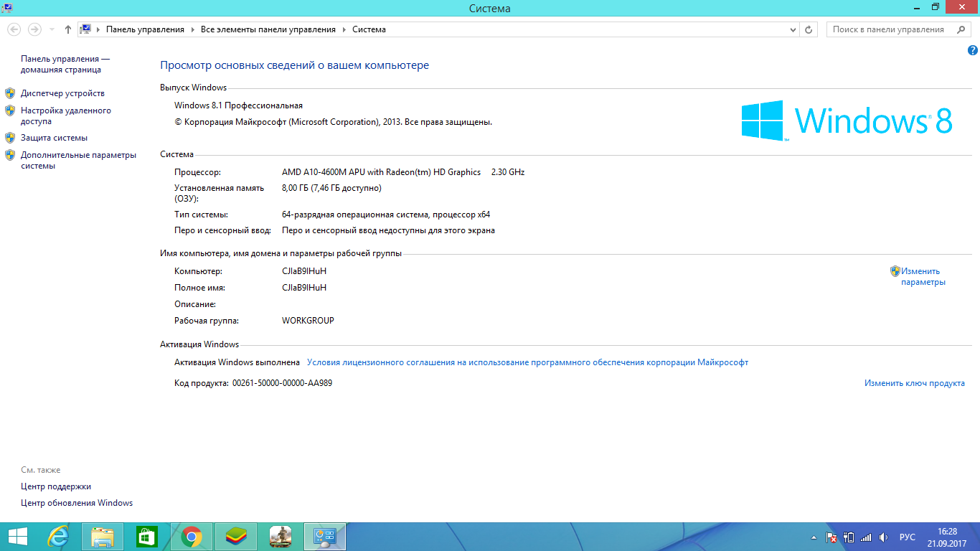The height and width of the screenshot is (551, 980).
Task: Open the Action Center flag tray icon
Action: [x=831, y=537]
